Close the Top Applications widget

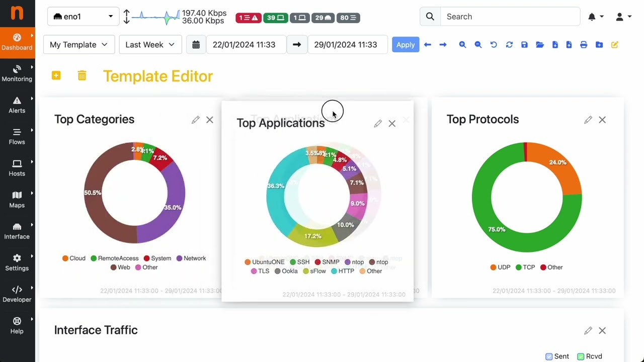coord(392,123)
